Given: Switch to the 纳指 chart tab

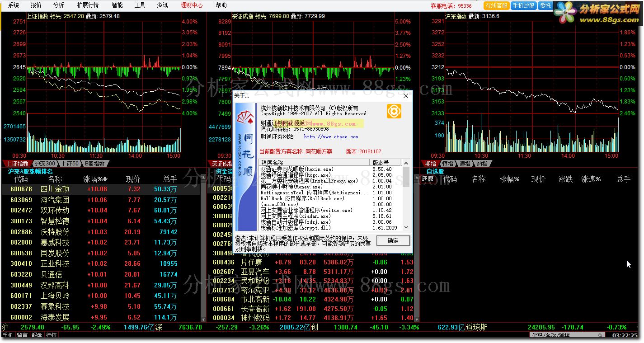Looking at the screenshot, I should point(482,164).
